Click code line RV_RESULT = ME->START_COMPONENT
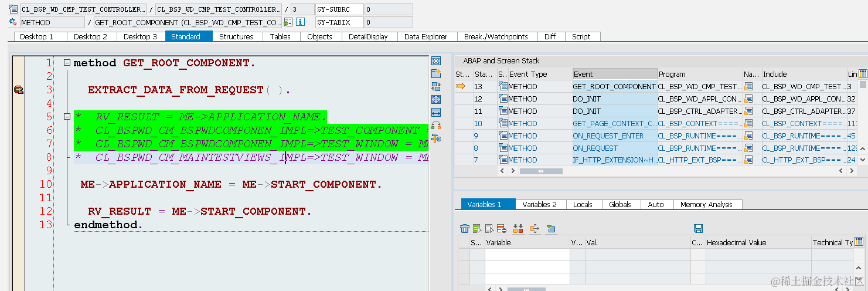This screenshot has height=291, width=868. pyautogui.click(x=200, y=211)
